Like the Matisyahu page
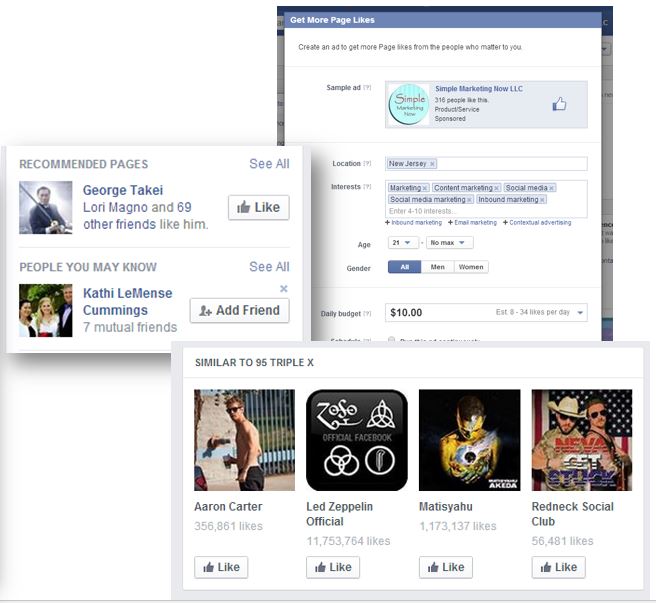The height and width of the screenshot is (603, 656). point(446,567)
